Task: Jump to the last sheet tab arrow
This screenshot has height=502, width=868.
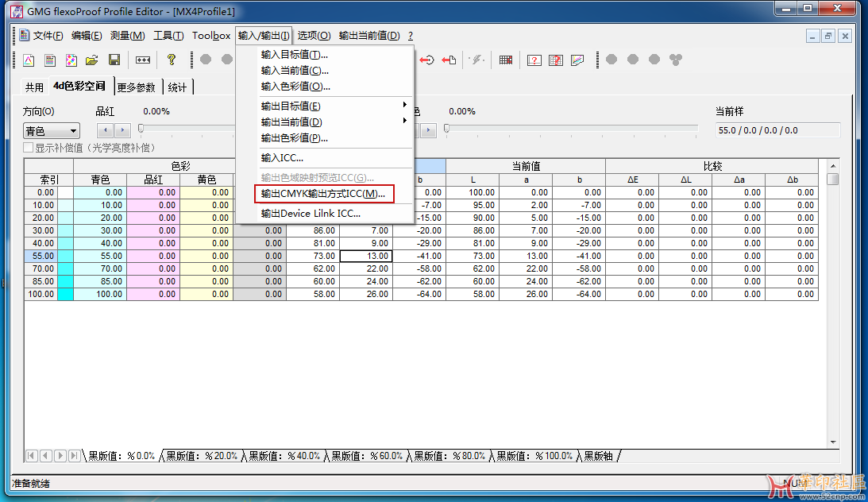Action: click(74, 455)
